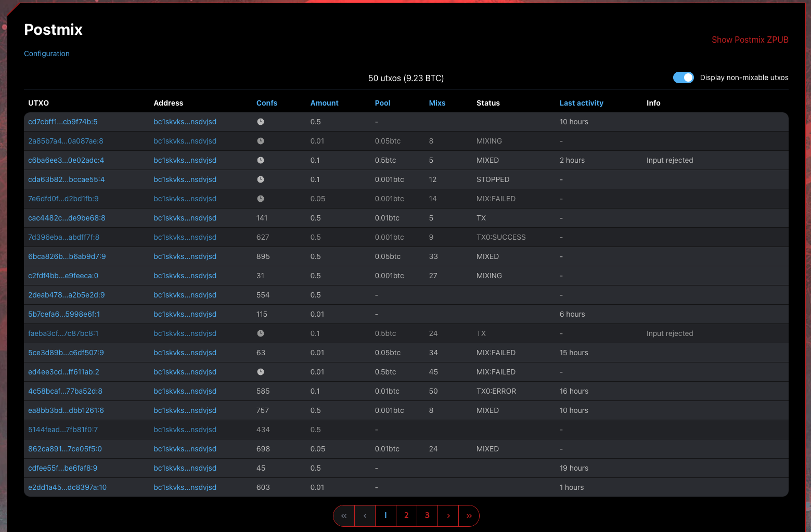Open UTXO 2a85b7a4...0a087ae:8

66,141
